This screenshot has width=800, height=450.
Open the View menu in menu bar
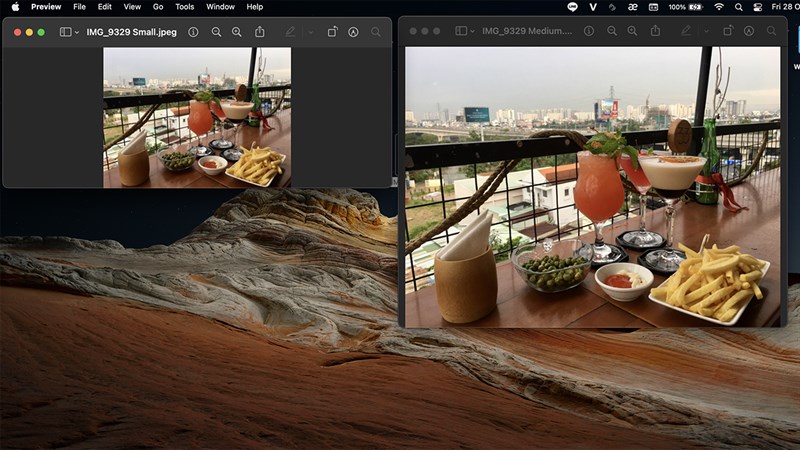pyautogui.click(x=132, y=6)
